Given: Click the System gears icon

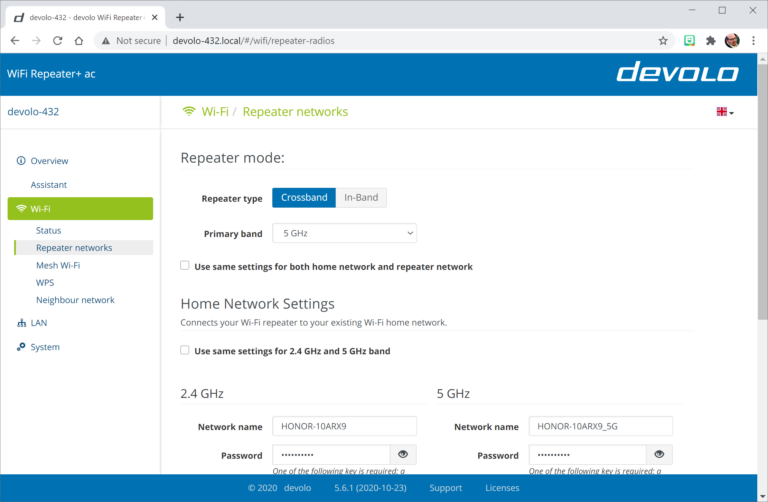Looking at the screenshot, I should [x=21, y=347].
